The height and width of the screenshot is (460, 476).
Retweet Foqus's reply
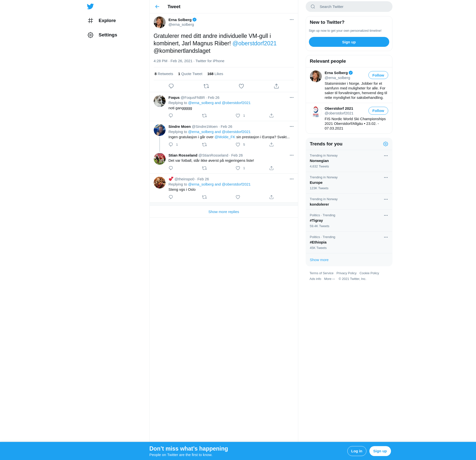[204, 116]
